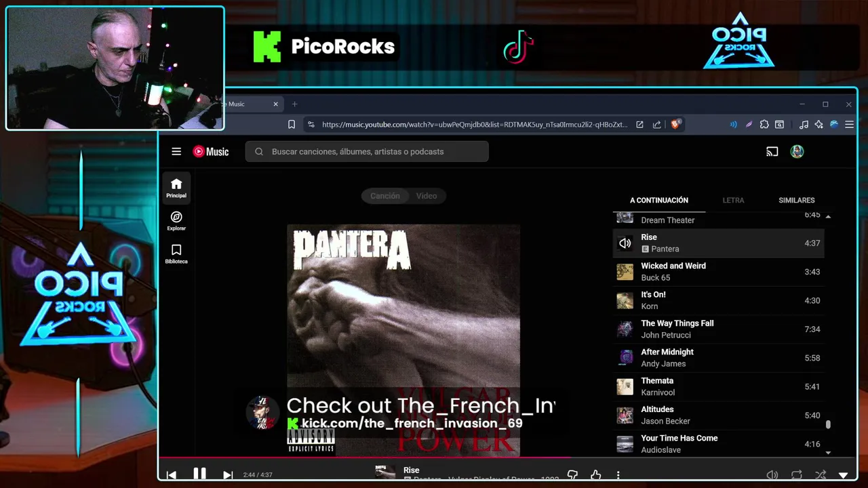Dislike the song Rise
The height and width of the screenshot is (488, 868).
[572, 475]
